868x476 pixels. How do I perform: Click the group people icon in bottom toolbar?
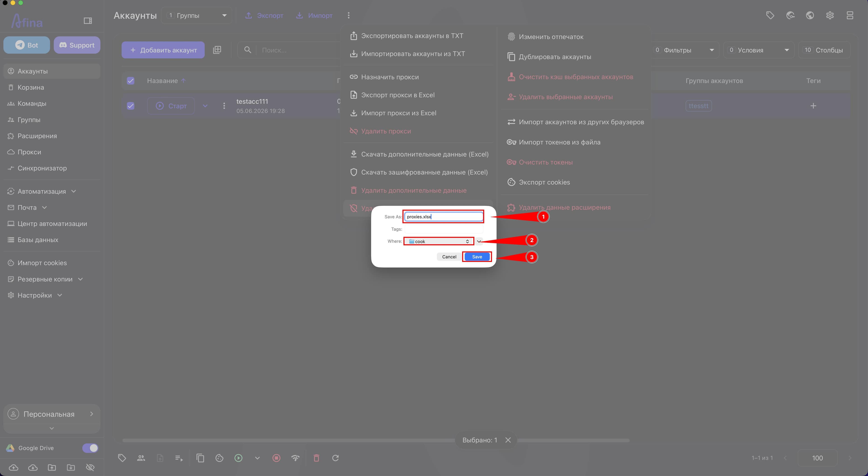[141, 458]
